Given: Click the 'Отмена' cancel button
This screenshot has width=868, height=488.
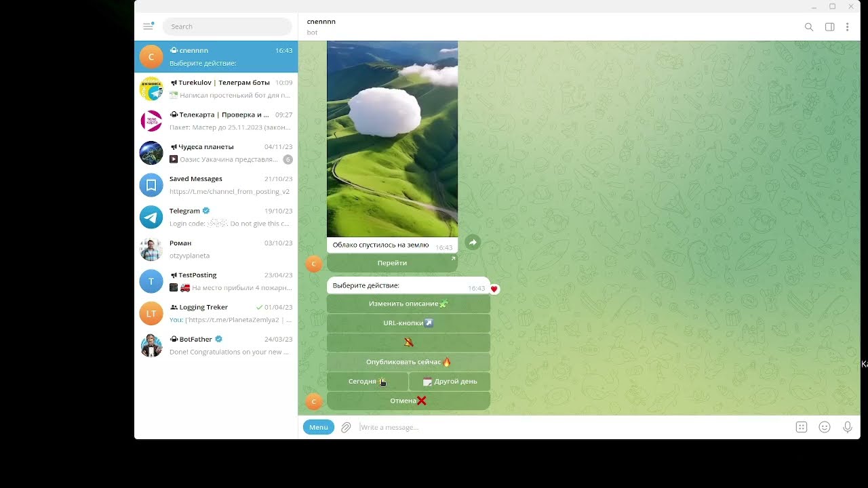Looking at the screenshot, I should click(408, 401).
